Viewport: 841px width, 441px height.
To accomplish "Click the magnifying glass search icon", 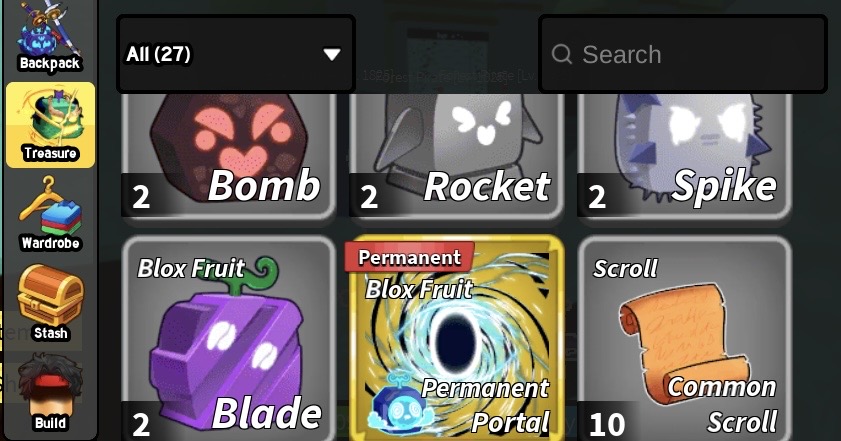I will point(562,54).
